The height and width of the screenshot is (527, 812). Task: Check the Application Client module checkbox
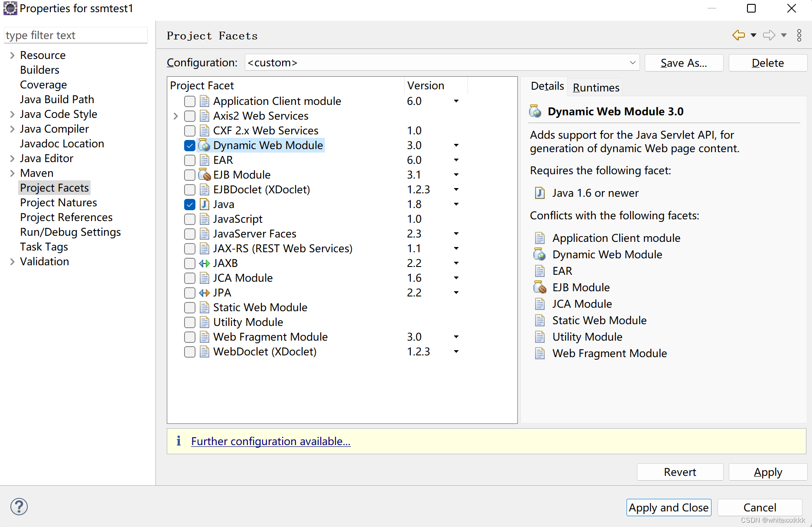point(190,101)
